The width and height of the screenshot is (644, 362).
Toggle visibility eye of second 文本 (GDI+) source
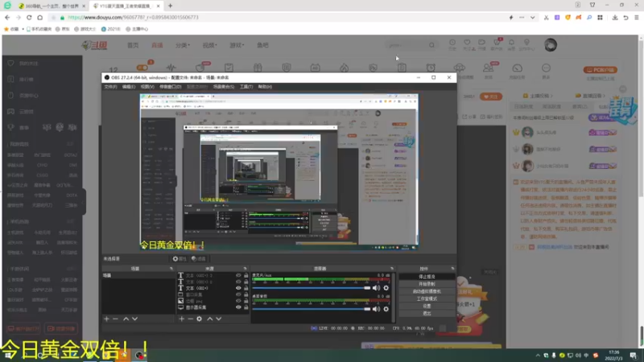(x=238, y=282)
